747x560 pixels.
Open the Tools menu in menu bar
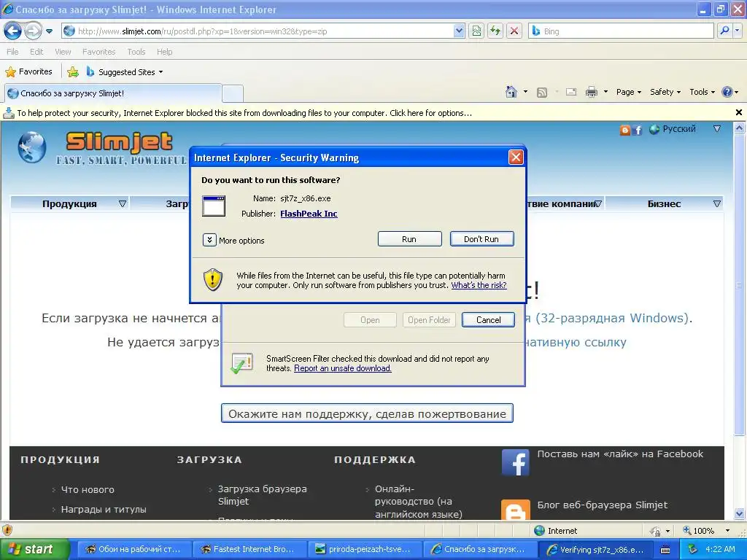point(136,52)
